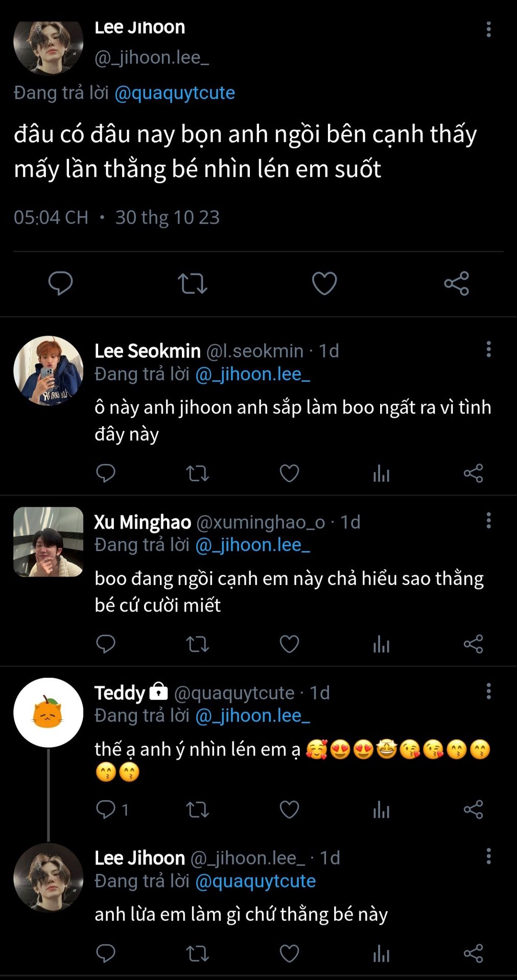The height and width of the screenshot is (980, 517).
Task: Like the main tweet by Lee Jihoon
Action: pos(324,283)
